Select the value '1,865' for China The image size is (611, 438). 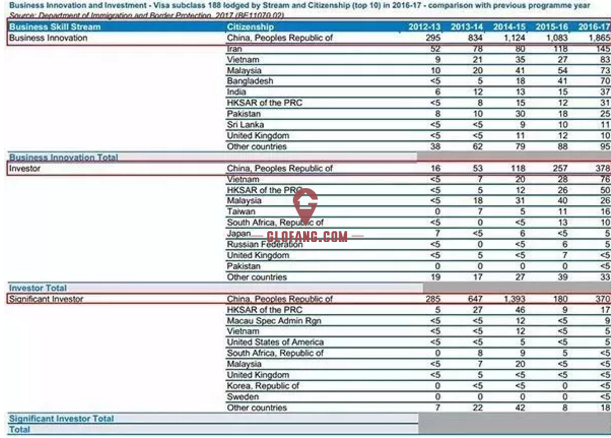[x=599, y=38]
